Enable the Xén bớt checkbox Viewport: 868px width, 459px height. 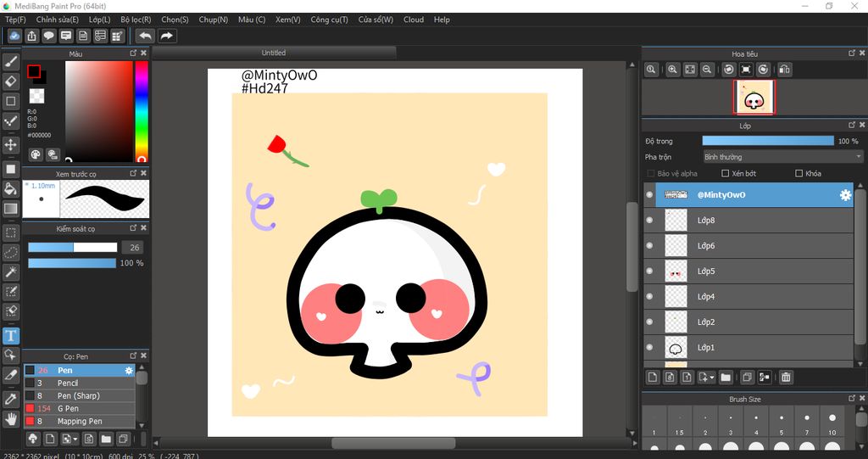726,174
